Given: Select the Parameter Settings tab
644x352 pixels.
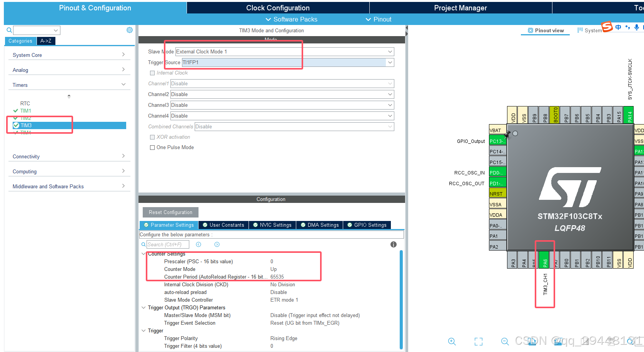Looking at the screenshot, I should [x=169, y=225].
